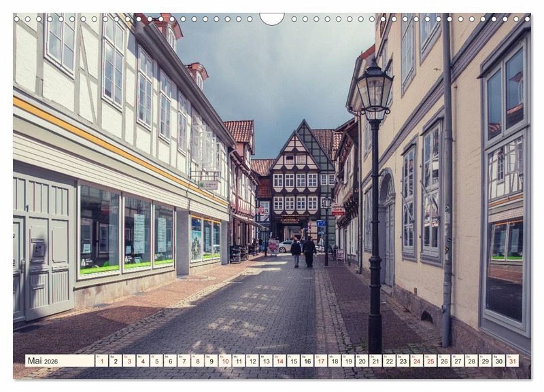544x392 pixels.
Task: Click day 25 in the date row
Action: [430, 361]
